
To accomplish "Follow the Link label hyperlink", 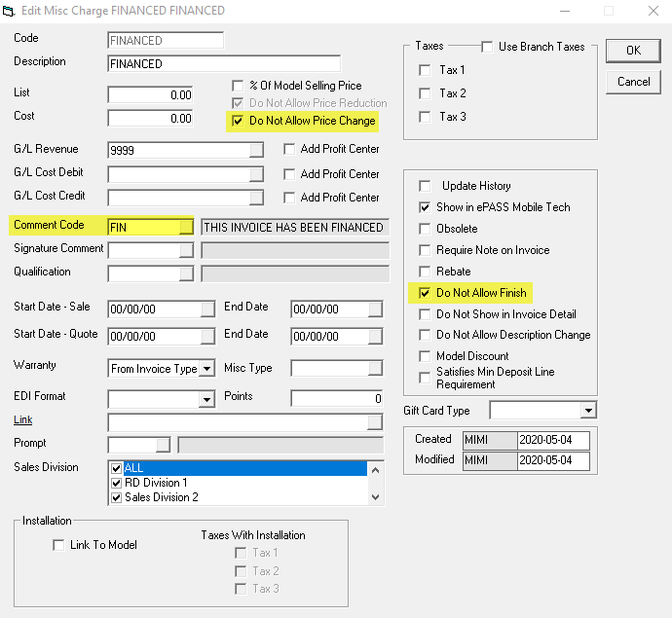I will coord(23,419).
